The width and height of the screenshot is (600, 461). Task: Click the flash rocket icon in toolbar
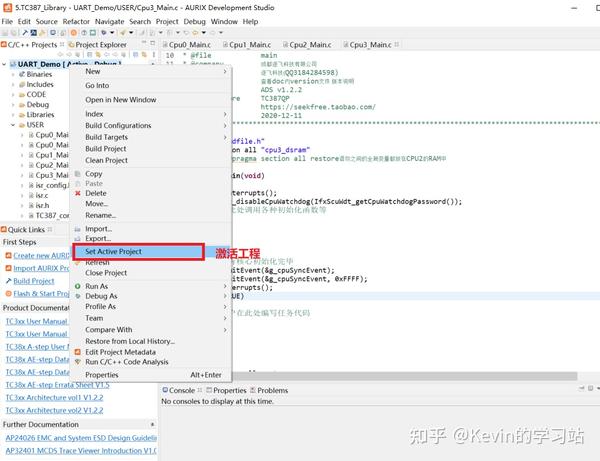pos(122,33)
